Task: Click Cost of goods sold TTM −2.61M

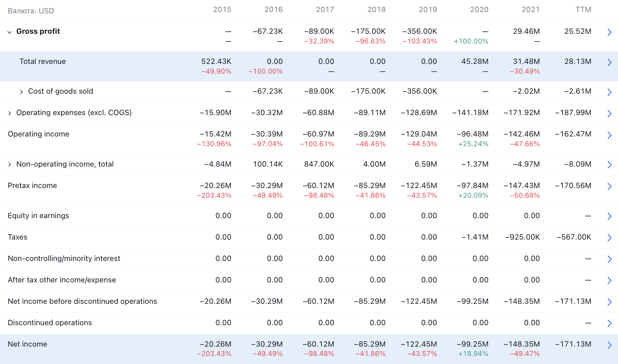Action: click(x=577, y=91)
